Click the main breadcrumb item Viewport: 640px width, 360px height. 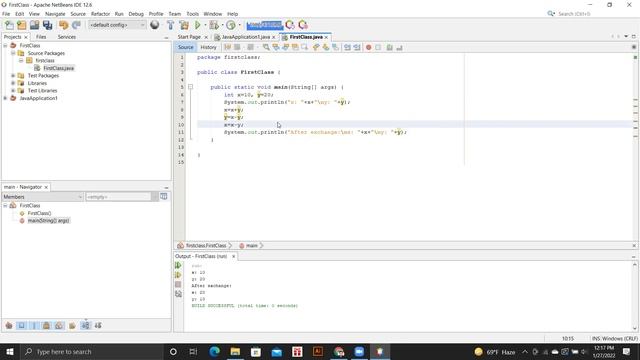point(251,246)
